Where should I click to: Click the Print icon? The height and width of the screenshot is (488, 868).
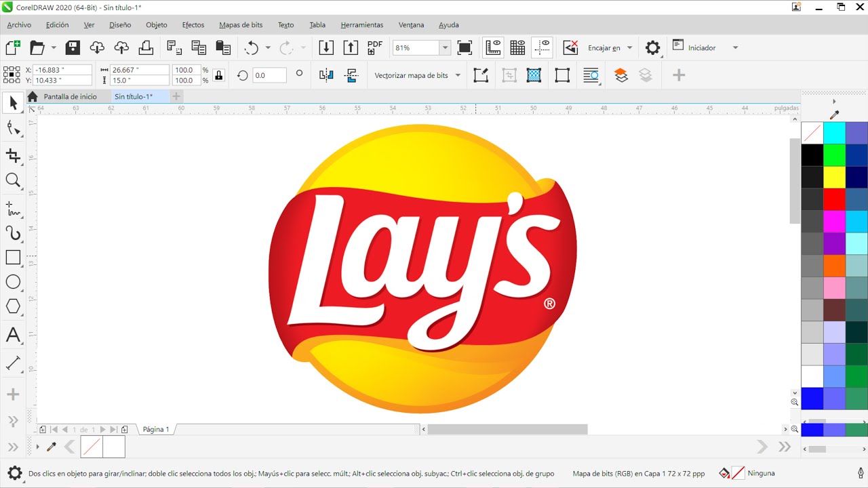(x=146, y=47)
